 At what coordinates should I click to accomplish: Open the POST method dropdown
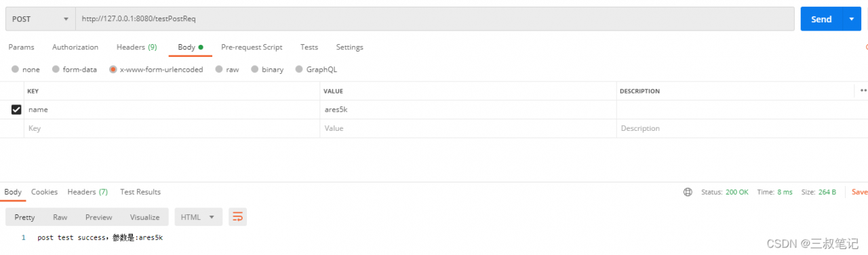click(x=40, y=19)
